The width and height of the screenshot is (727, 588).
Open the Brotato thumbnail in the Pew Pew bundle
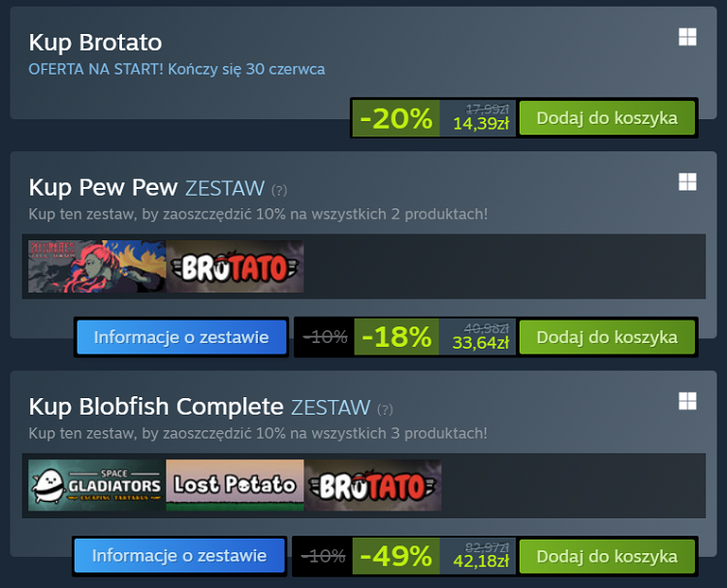pos(236,266)
